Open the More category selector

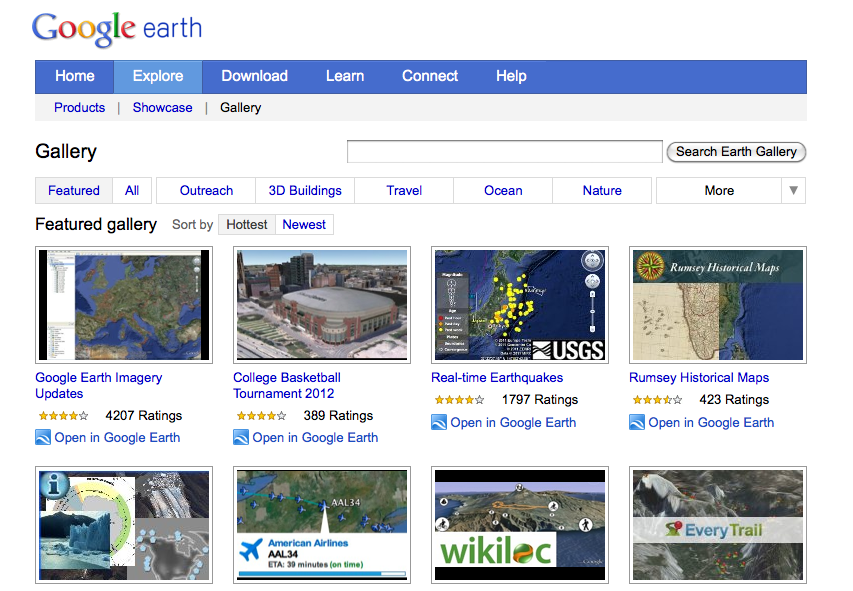coord(719,190)
